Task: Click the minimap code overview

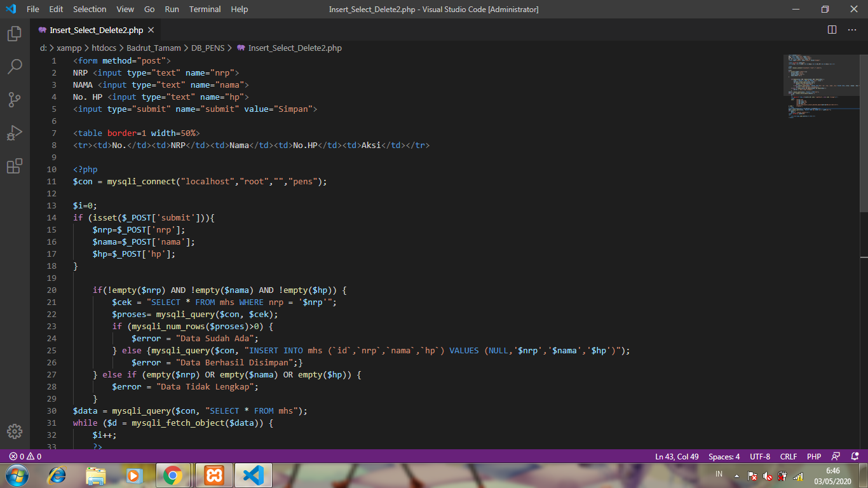Action: [x=820, y=87]
